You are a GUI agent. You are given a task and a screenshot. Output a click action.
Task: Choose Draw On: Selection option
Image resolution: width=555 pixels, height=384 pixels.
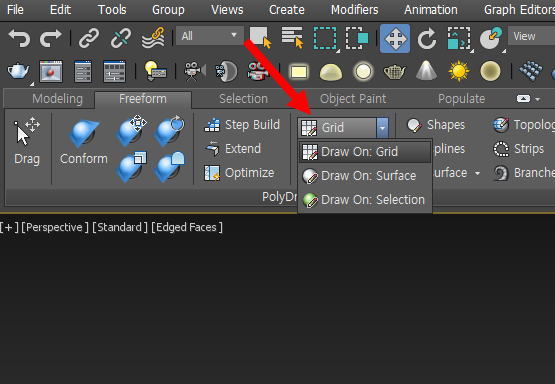365,200
